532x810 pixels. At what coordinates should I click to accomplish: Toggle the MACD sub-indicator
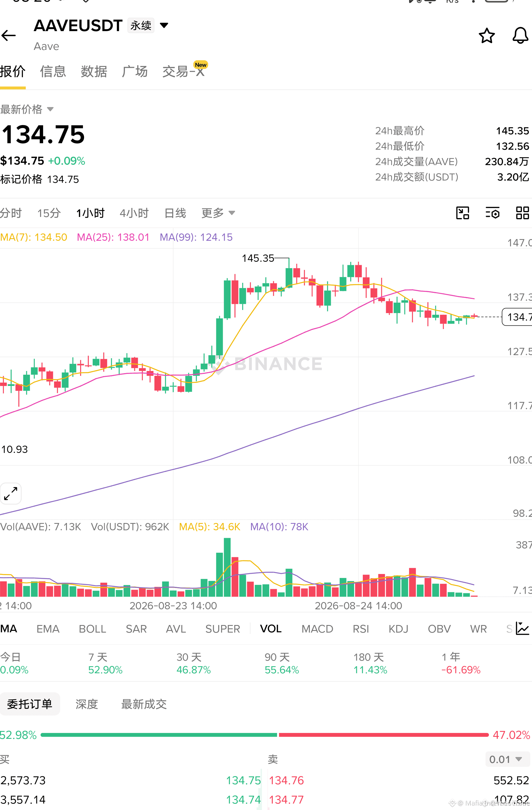[x=317, y=629]
